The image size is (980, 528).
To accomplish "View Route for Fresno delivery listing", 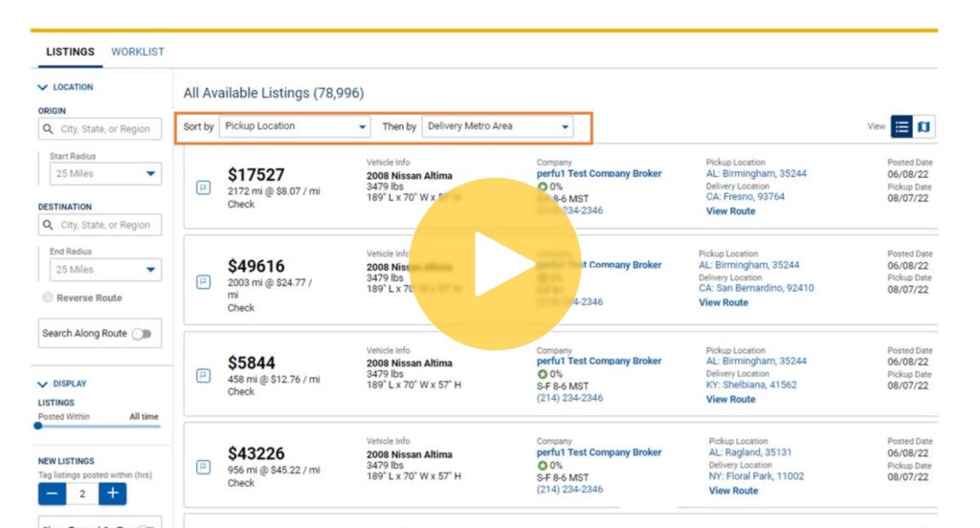I will 730,211.
